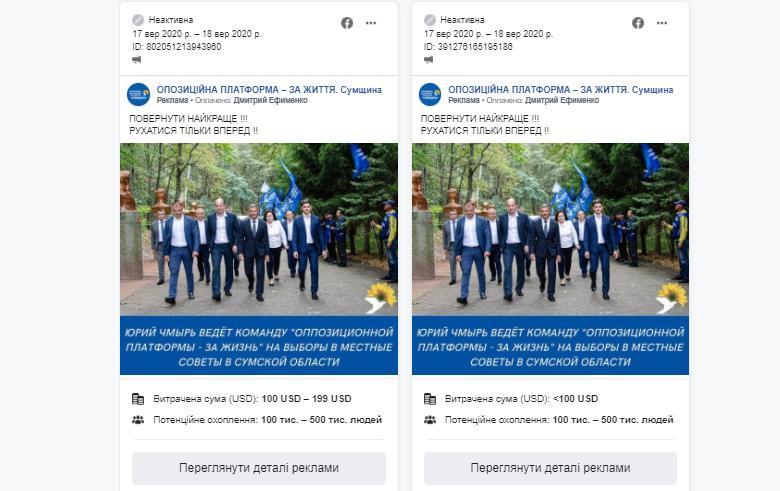Open the right ad image of walking team

tap(550, 230)
